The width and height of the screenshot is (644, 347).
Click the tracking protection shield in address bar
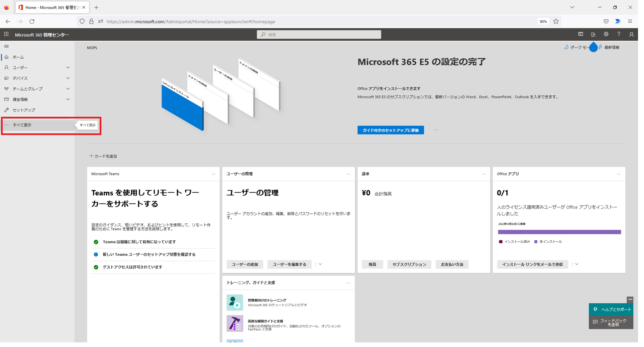[82, 21]
